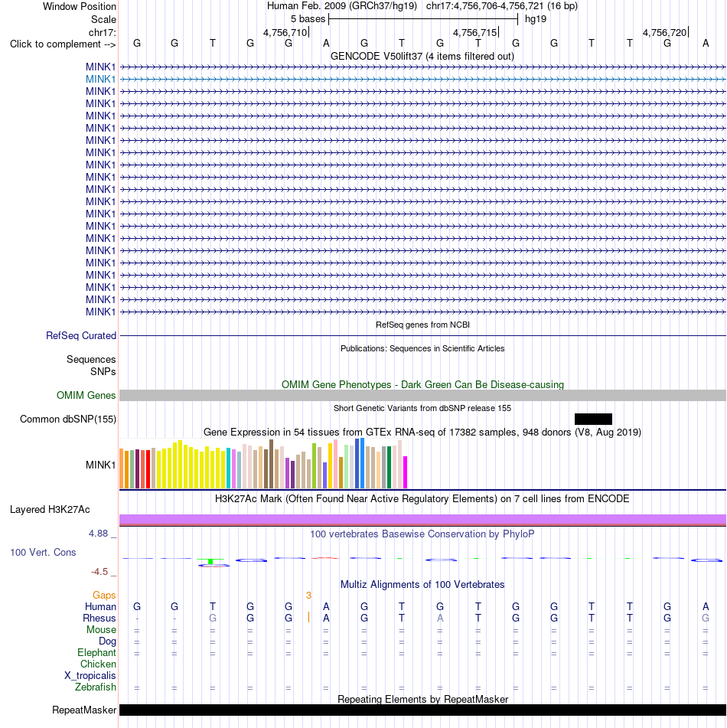Image resolution: width=727 pixels, height=728 pixels.
Task: Select the Window Position label
Action: (80, 6)
